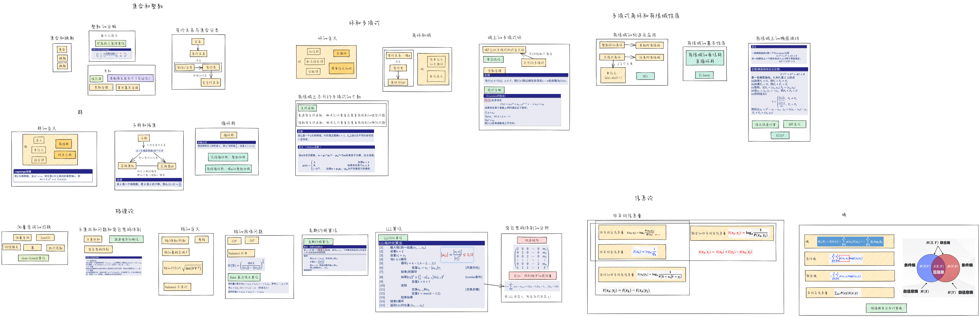This screenshot has width=980, height=317.
Task: Select the CVP node
Action: click(x=234, y=241)
